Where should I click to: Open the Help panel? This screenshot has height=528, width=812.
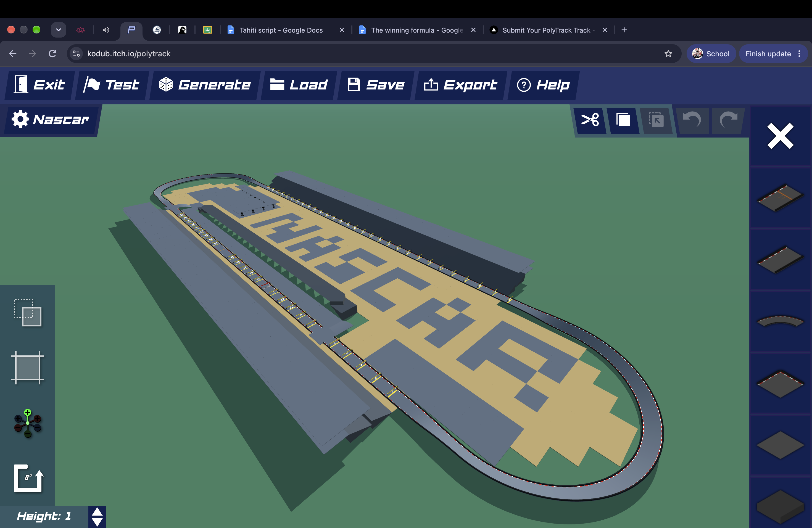[543, 85]
